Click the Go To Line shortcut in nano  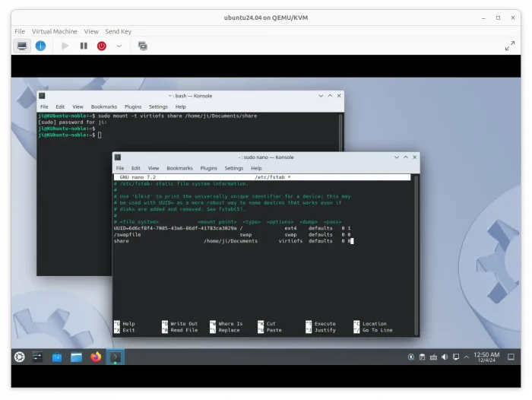(373, 330)
